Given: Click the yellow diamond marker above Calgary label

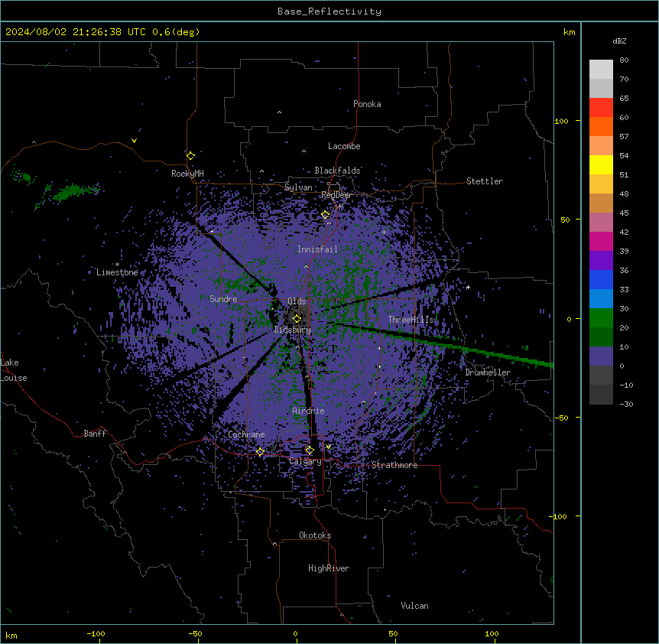Looking at the screenshot, I should pos(310,450).
